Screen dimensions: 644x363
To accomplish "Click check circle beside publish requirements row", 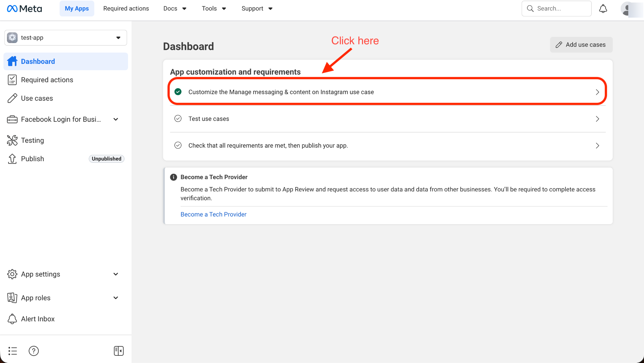I will point(178,145).
